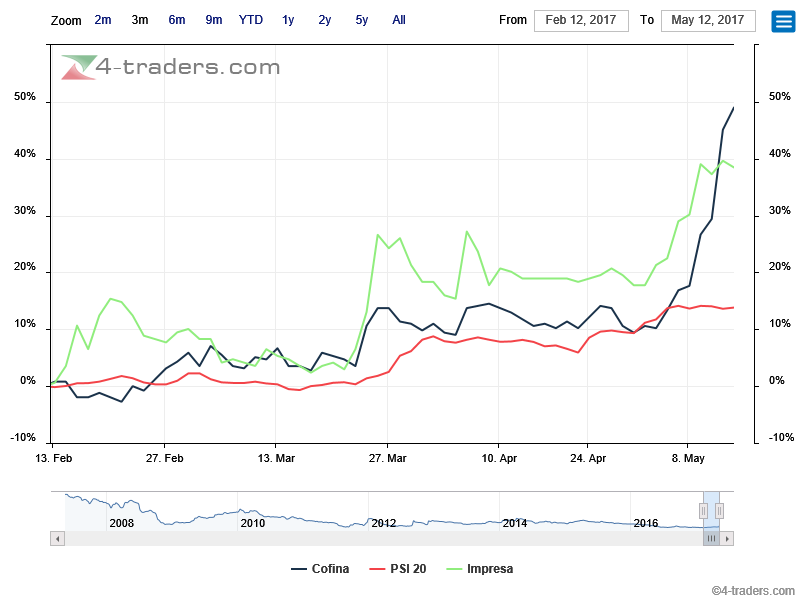Toggle the Impresa series in legend
This screenshot has width=805, height=600.
coord(480,569)
